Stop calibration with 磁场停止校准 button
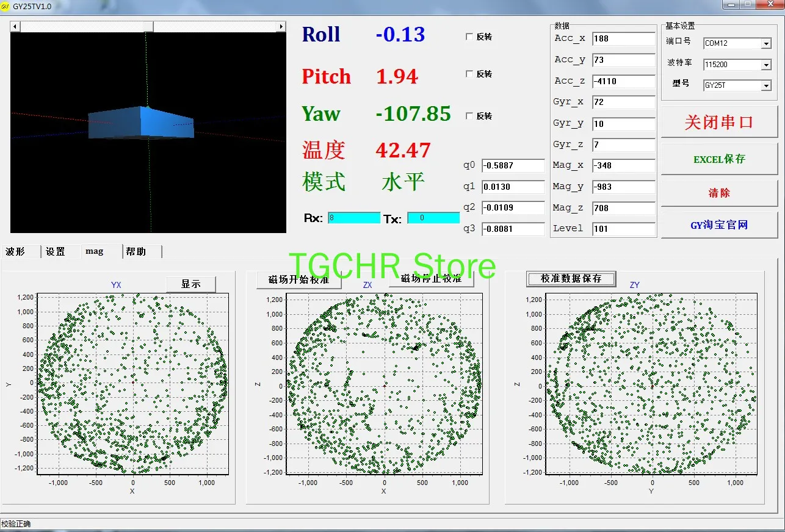785x532 pixels. click(x=431, y=279)
